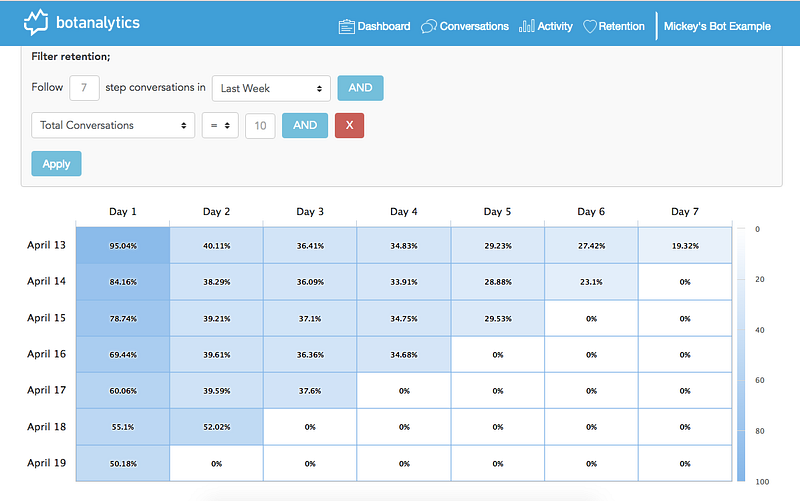The image size is (800, 501).
Task: Click the April 14 row label
Action: pyautogui.click(x=46, y=281)
